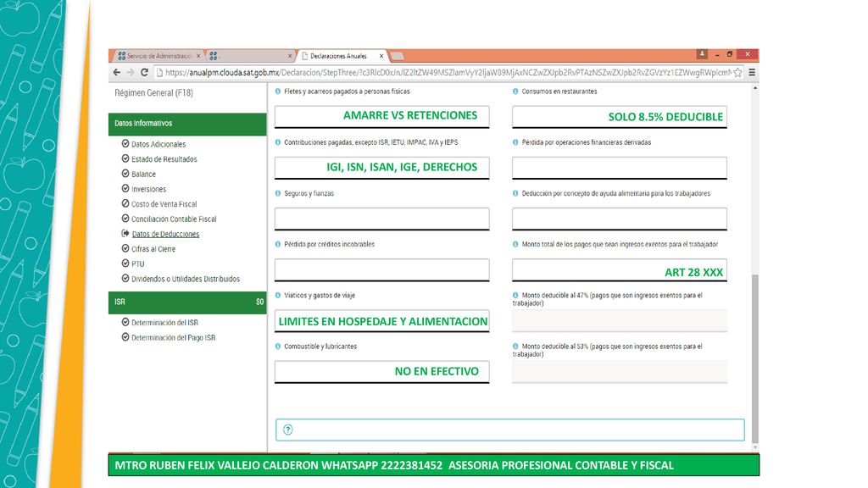Viewport: 868px width, 488px height.
Task: Click the Régimen General (F18) label
Action: 153,93
